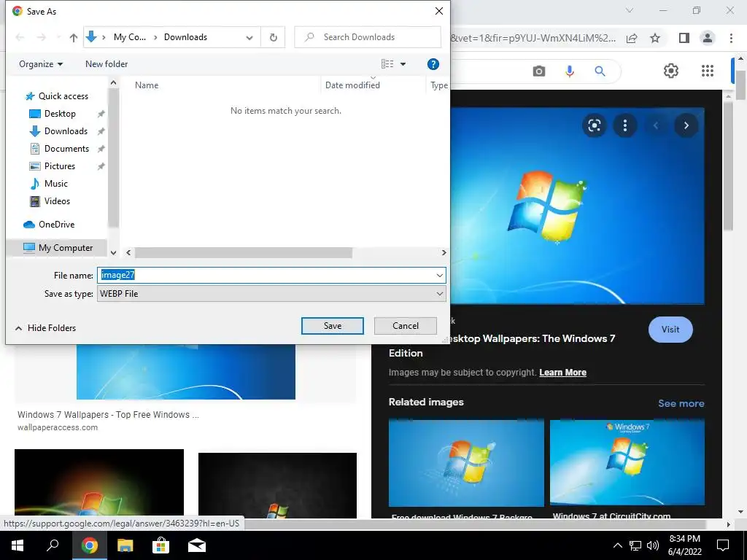Click the Save button
This screenshot has width=747, height=560.
point(333,326)
